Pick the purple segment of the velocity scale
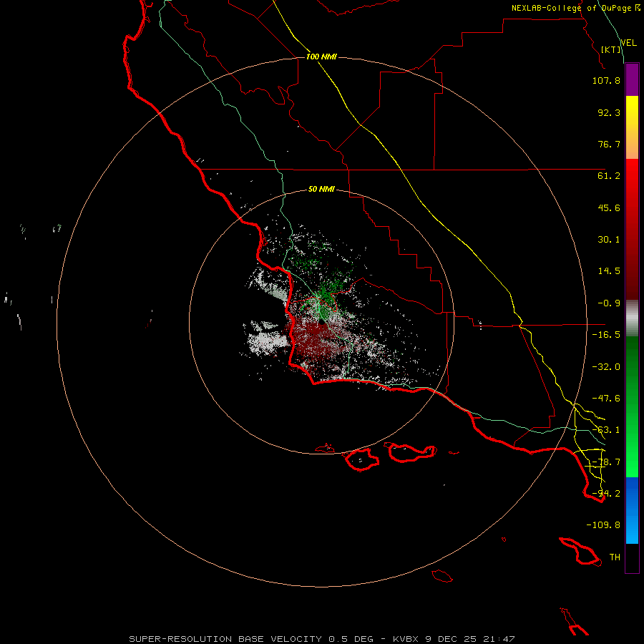This screenshot has height=644, width=644. [x=632, y=79]
